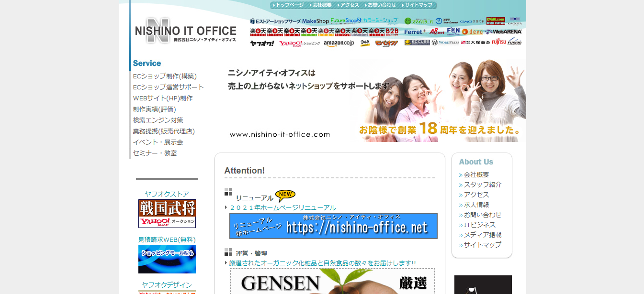This screenshot has height=294, width=644.
Task: Click the WordPress logo
Action: 446,43
